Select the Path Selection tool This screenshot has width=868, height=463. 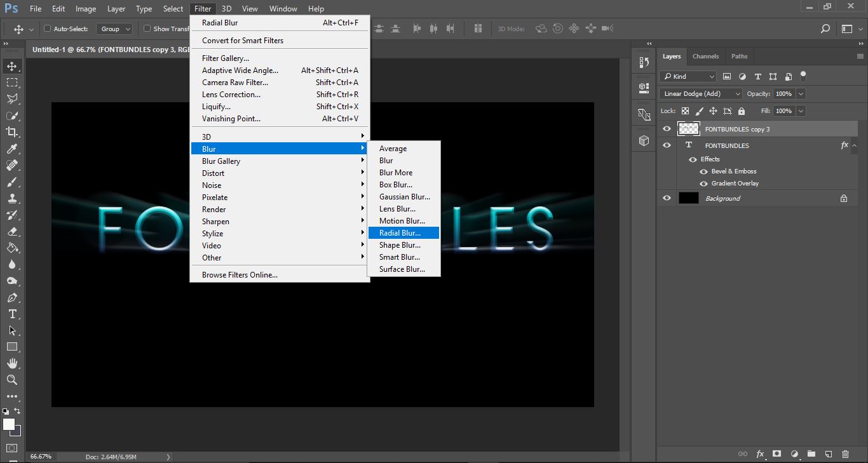tap(11, 330)
